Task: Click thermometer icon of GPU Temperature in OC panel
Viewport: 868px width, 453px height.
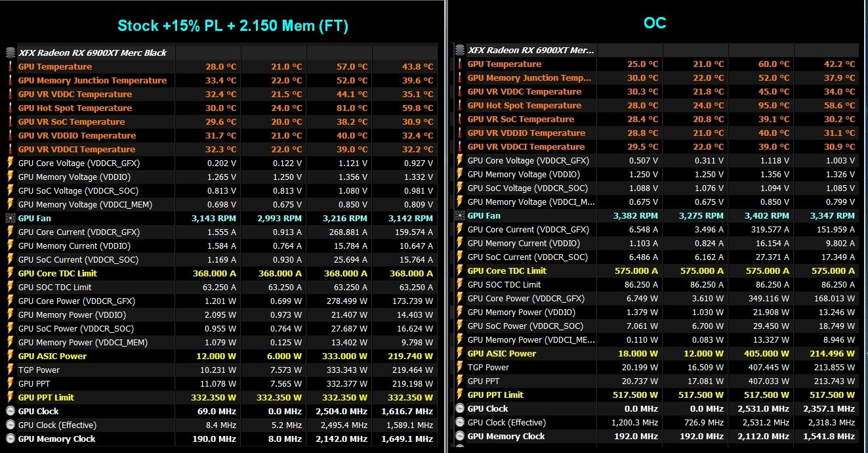Action: click(459, 64)
